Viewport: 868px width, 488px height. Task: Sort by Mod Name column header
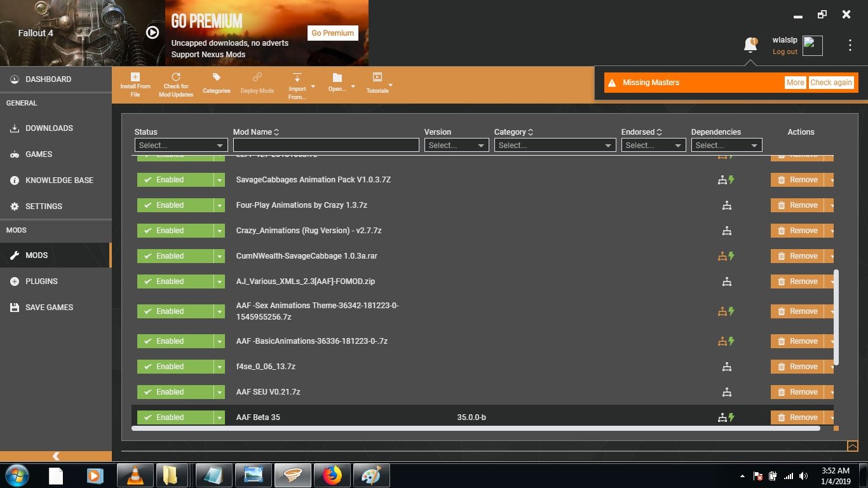(x=256, y=132)
